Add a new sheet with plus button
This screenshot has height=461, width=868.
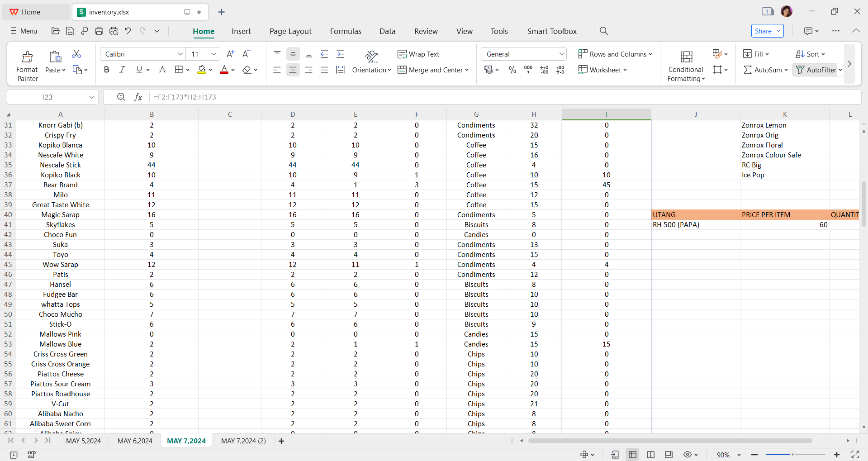pos(281,441)
